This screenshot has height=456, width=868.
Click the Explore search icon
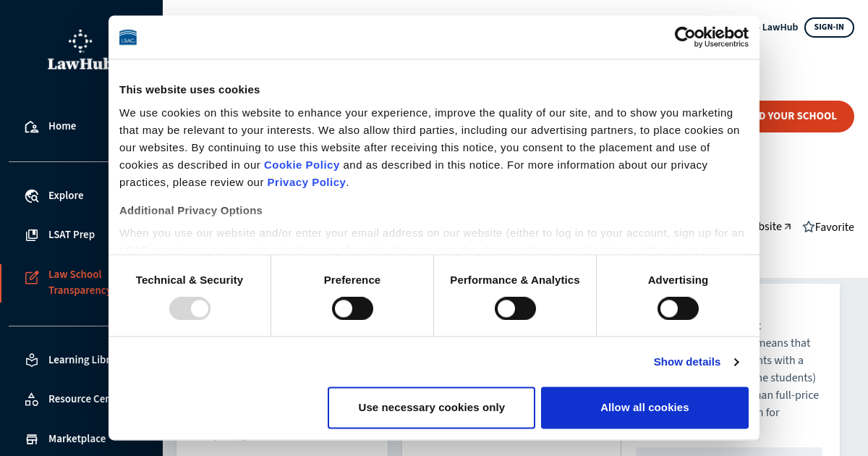pyautogui.click(x=32, y=196)
